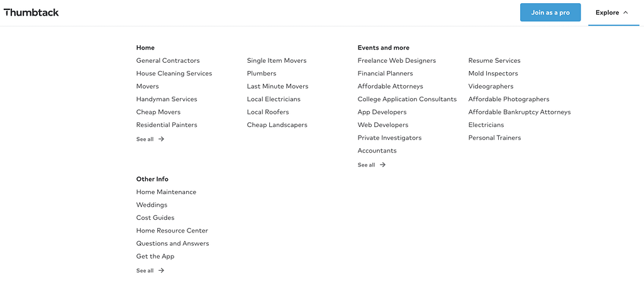Collapse the Explore dropdown menu
644x282 pixels.
(x=613, y=13)
